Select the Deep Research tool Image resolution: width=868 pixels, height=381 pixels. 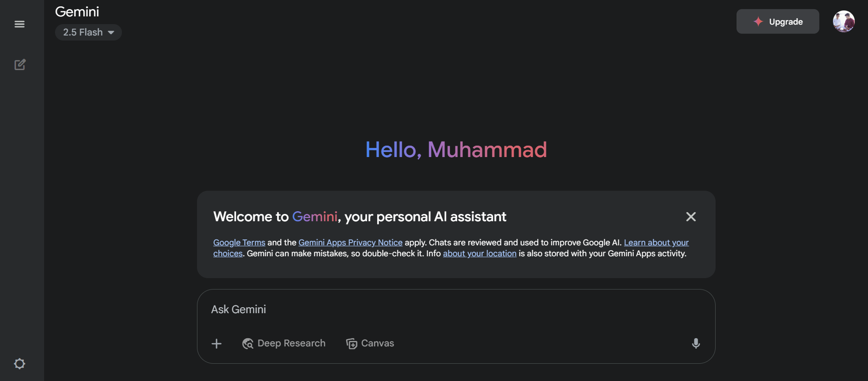coord(283,343)
